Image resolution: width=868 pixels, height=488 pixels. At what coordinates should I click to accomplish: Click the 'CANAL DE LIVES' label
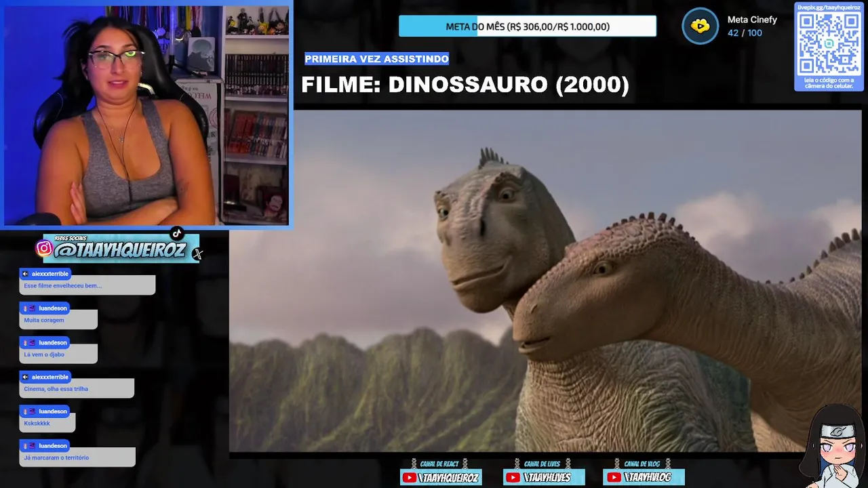tap(542, 464)
